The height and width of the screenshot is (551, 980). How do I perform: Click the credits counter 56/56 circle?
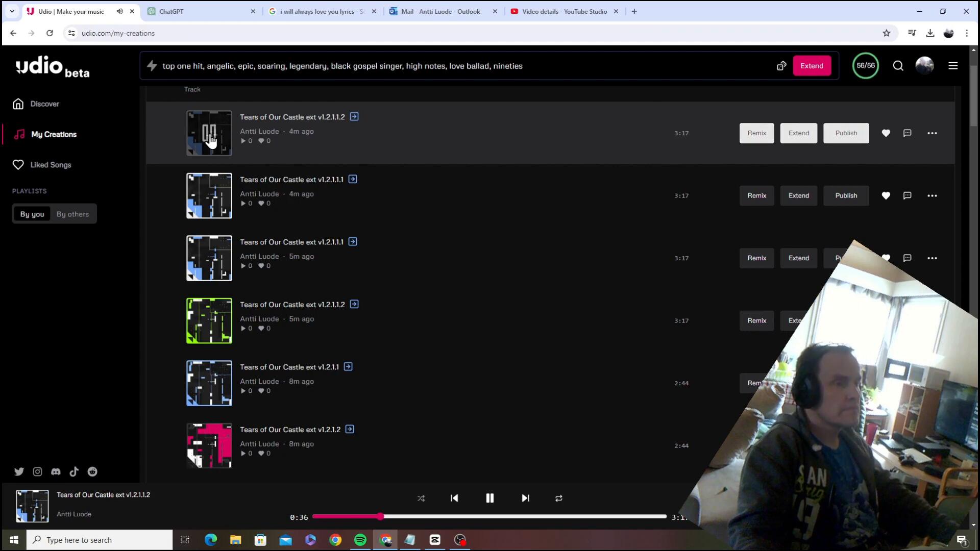click(x=865, y=66)
